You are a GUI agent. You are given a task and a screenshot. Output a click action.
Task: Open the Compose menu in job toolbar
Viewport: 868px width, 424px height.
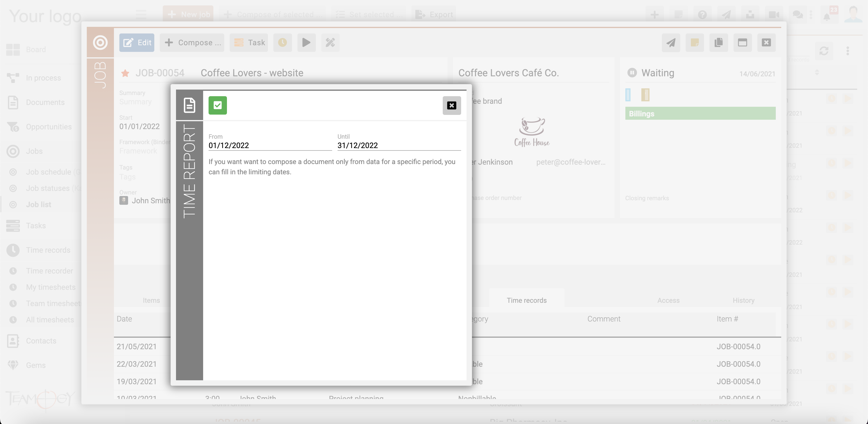pos(192,43)
